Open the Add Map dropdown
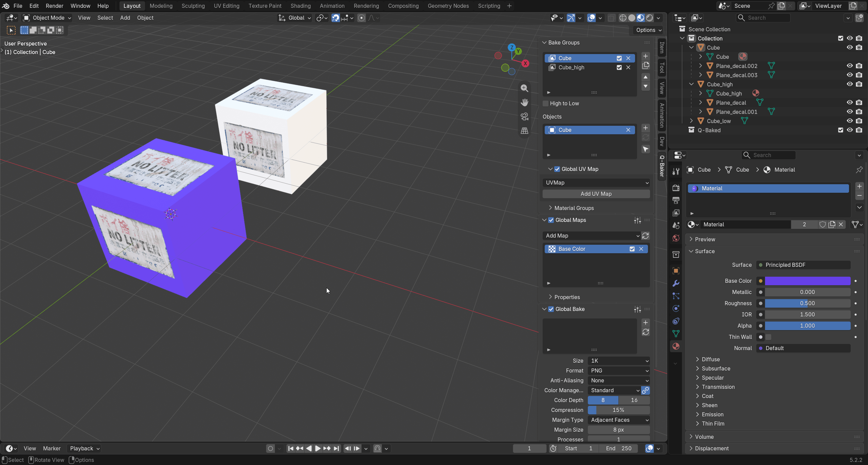 (x=592, y=236)
